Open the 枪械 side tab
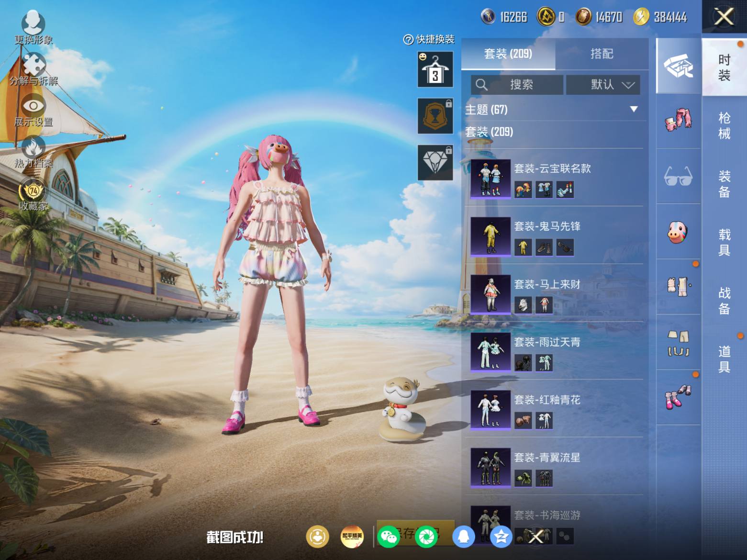This screenshot has width=747, height=560. pyautogui.click(x=725, y=125)
